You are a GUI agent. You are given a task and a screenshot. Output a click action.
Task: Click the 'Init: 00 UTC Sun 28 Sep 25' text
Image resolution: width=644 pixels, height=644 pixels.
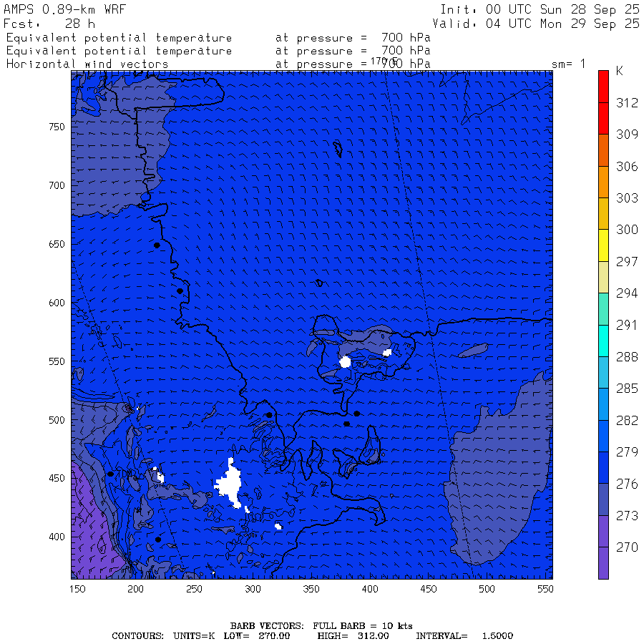pyautogui.click(x=540, y=9)
